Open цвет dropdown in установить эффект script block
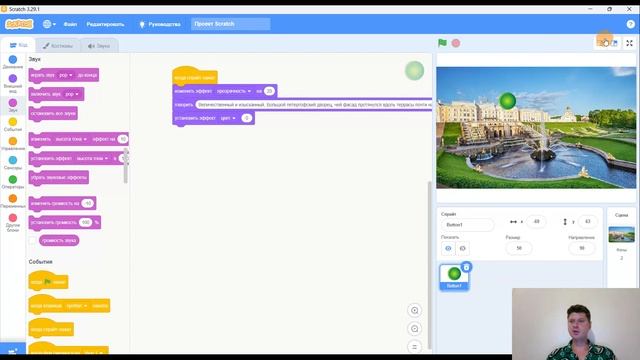Viewport: 640px width, 360px height. (228, 118)
